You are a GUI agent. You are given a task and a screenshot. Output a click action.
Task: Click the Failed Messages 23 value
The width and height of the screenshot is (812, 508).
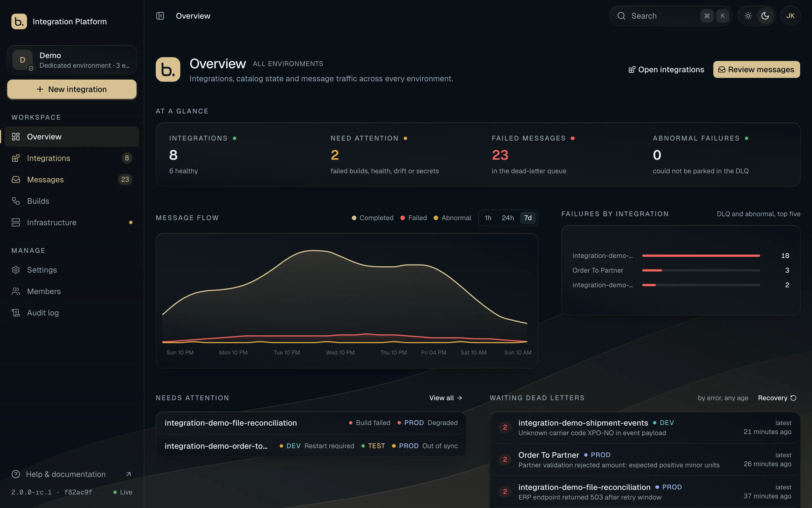point(500,155)
